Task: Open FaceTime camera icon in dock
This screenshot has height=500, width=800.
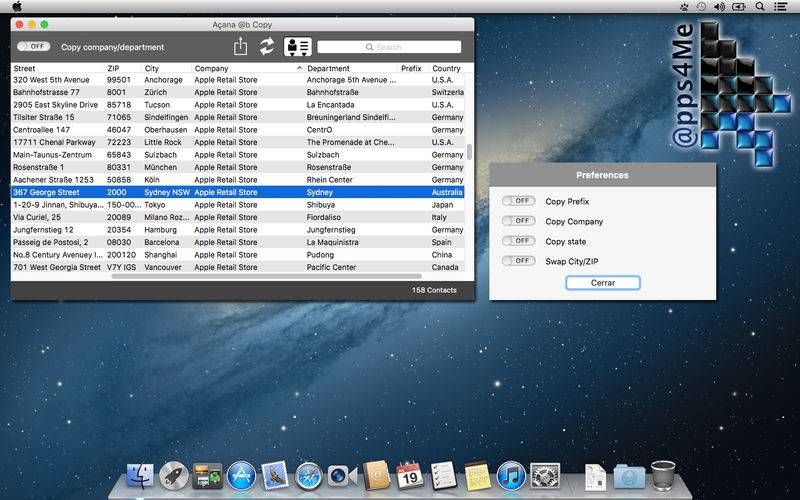Action: click(342, 477)
